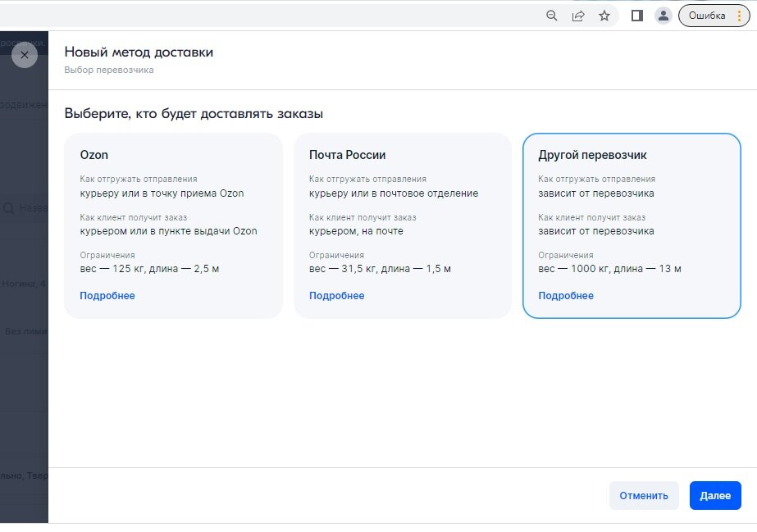This screenshot has height=532, width=757.
Task: Click the Отменить button
Action: click(x=644, y=495)
